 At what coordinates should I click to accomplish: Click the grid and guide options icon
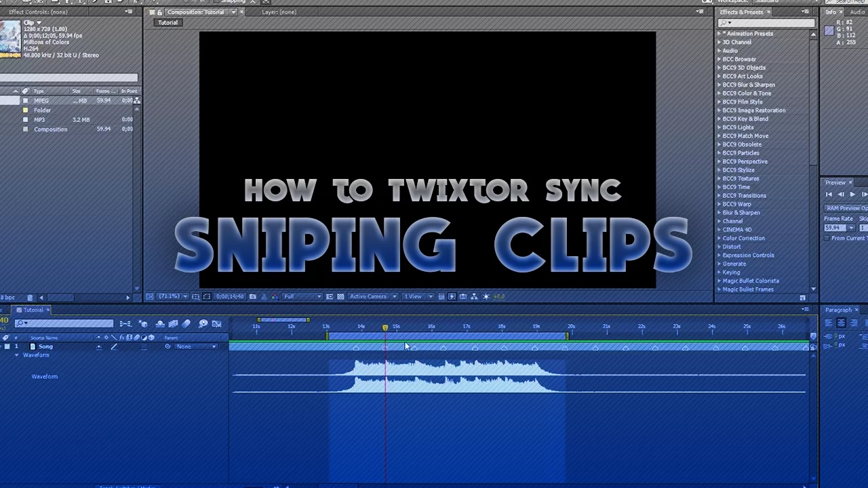click(196, 296)
